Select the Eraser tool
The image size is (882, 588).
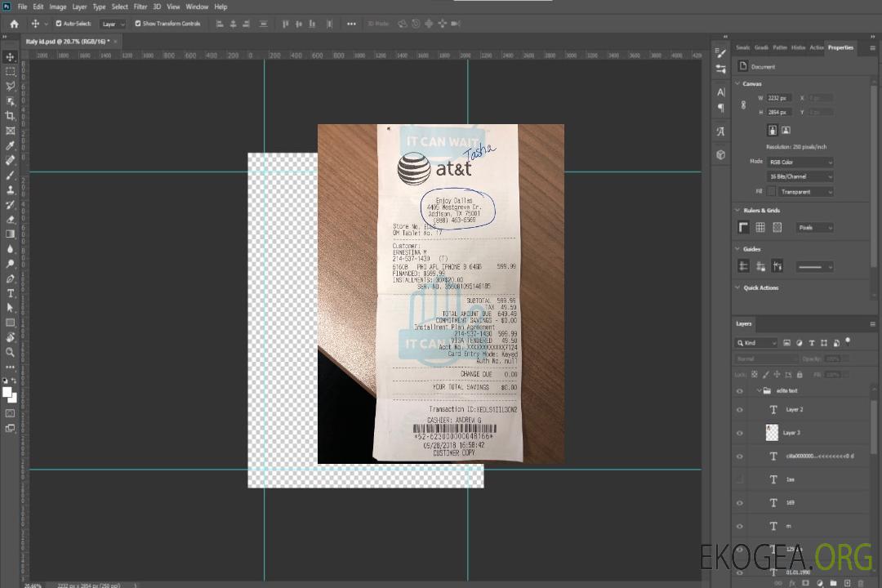click(x=10, y=220)
